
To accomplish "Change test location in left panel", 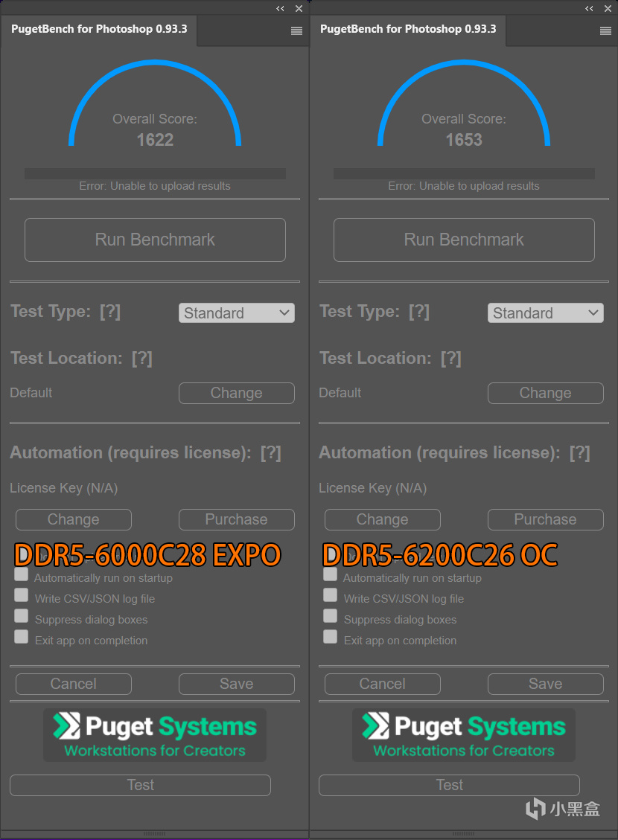I will 236,393.
